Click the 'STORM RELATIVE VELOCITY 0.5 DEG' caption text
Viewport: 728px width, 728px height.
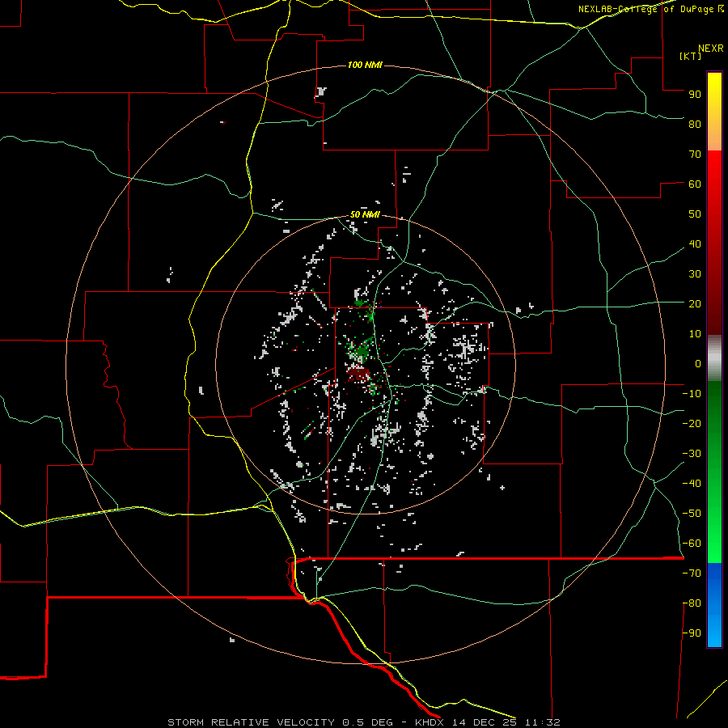click(x=280, y=722)
